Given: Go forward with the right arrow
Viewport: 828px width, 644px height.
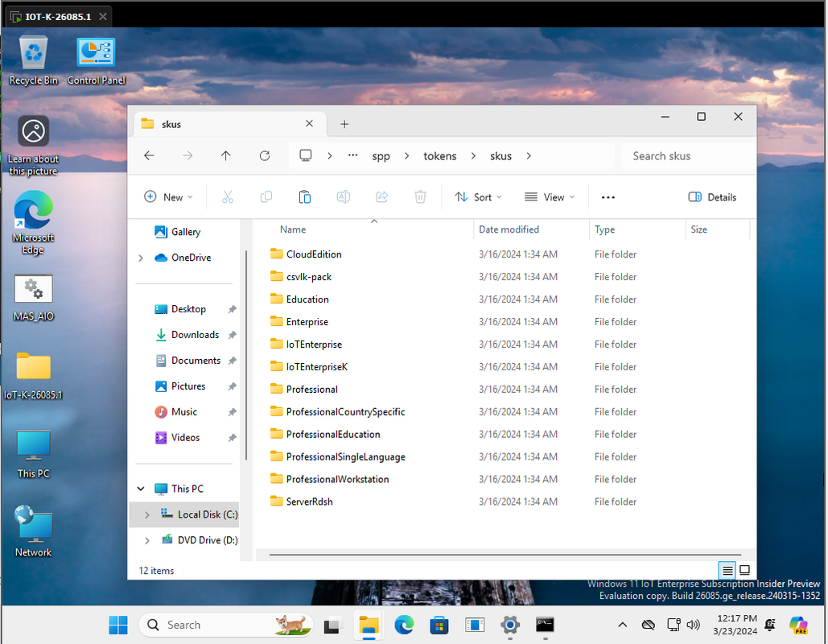Looking at the screenshot, I should pos(187,156).
